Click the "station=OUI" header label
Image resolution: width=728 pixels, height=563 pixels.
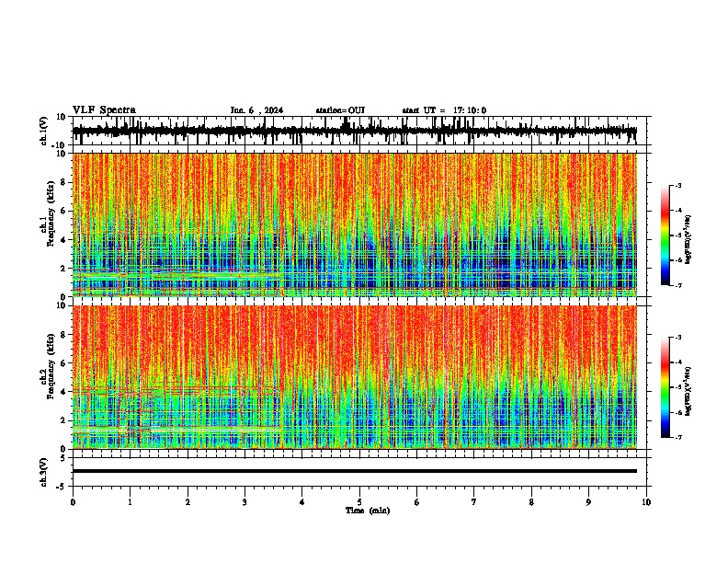340,110
